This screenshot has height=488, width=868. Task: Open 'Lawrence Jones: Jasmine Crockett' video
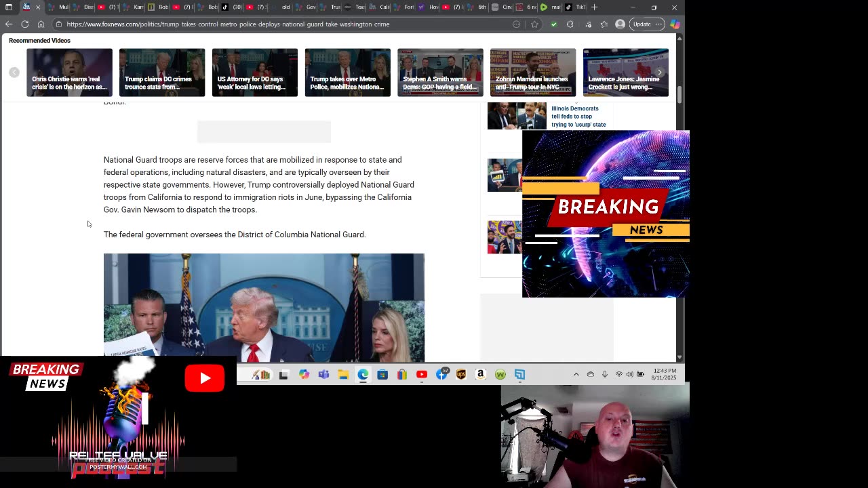pos(625,73)
